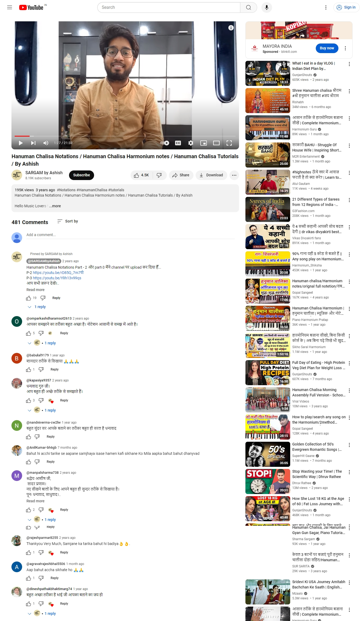The image size is (364, 621).
Task: Click the search magnifier button
Action: pos(248,7)
